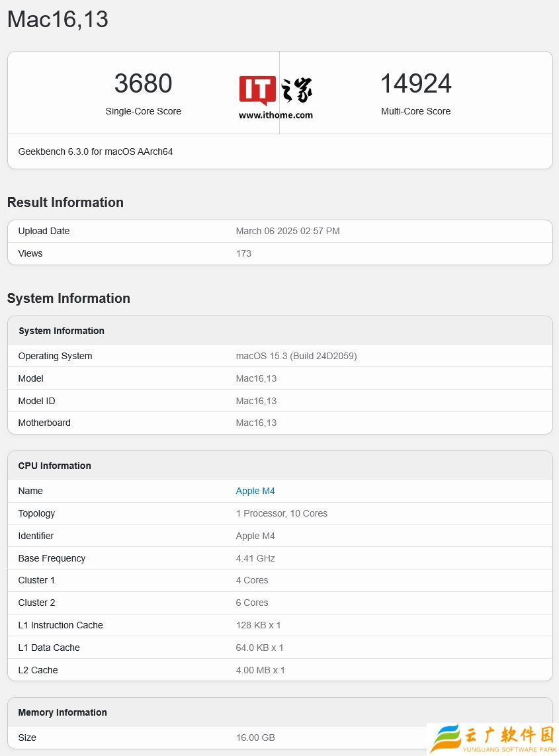
Task: Select the Operating System label
Action: point(55,356)
